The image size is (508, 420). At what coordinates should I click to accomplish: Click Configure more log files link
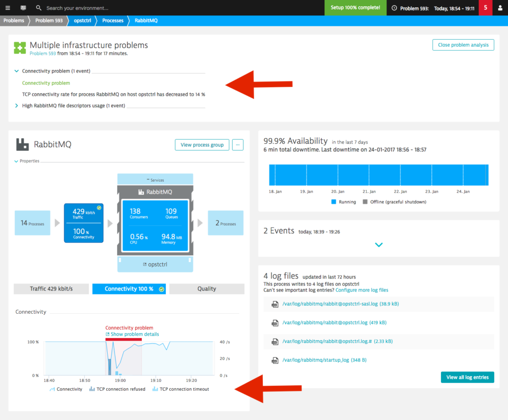362,290
